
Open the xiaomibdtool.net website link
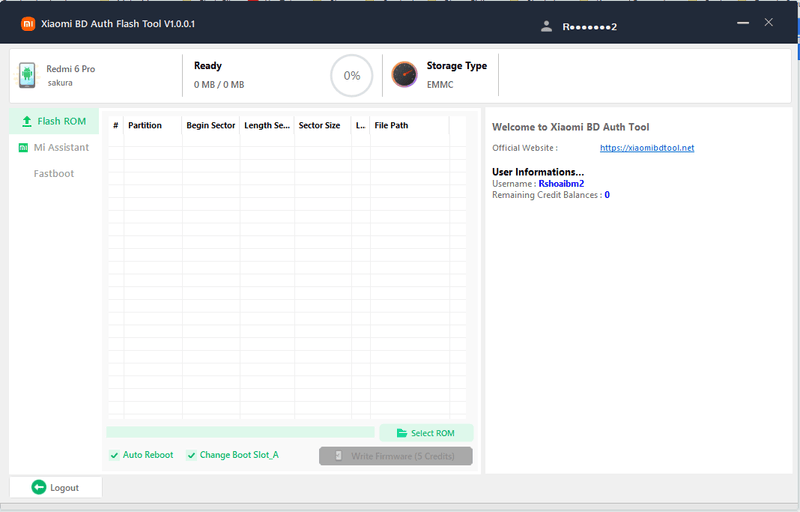[647, 148]
